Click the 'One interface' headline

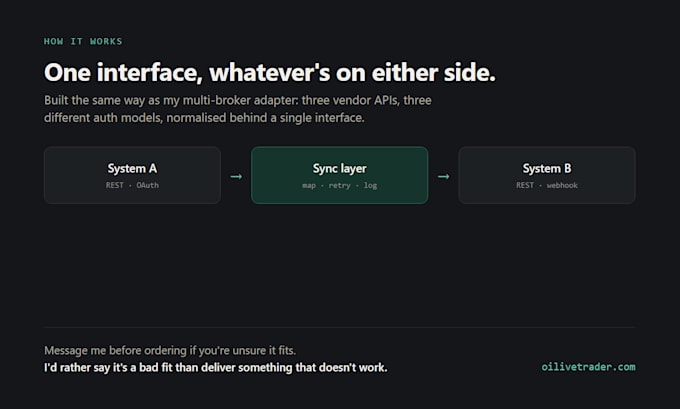click(269, 72)
